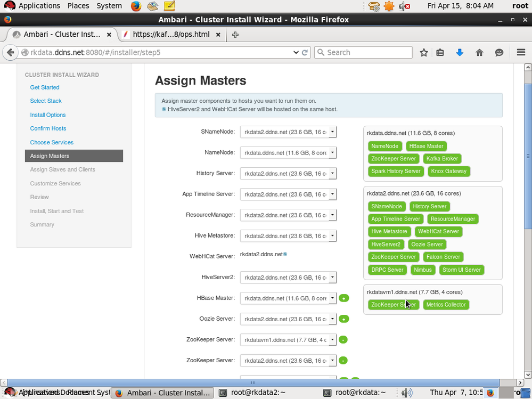532x399 pixels.
Task: Bookmark this page with star icon
Action: 423,52
